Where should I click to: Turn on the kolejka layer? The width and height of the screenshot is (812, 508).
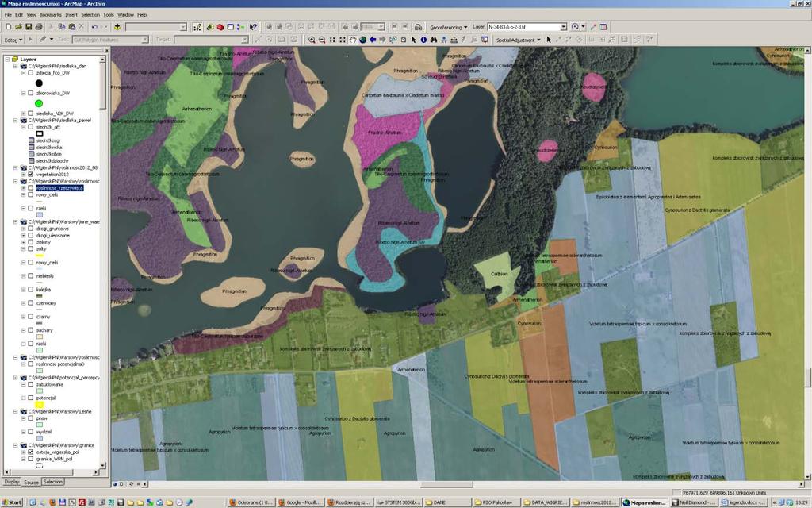[x=31, y=290]
